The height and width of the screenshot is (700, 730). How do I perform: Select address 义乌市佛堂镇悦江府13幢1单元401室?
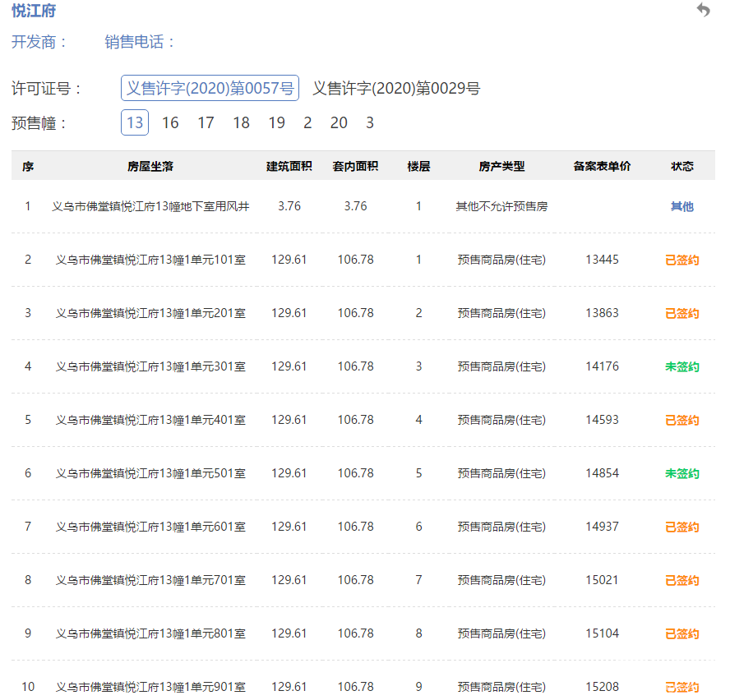click(150, 421)
